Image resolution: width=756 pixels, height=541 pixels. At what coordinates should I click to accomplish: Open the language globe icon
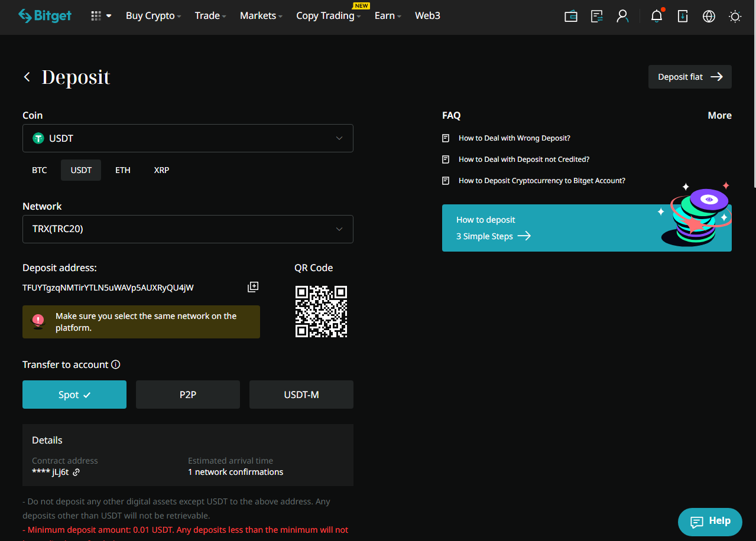pyautogui.click(x=709, y=17)
